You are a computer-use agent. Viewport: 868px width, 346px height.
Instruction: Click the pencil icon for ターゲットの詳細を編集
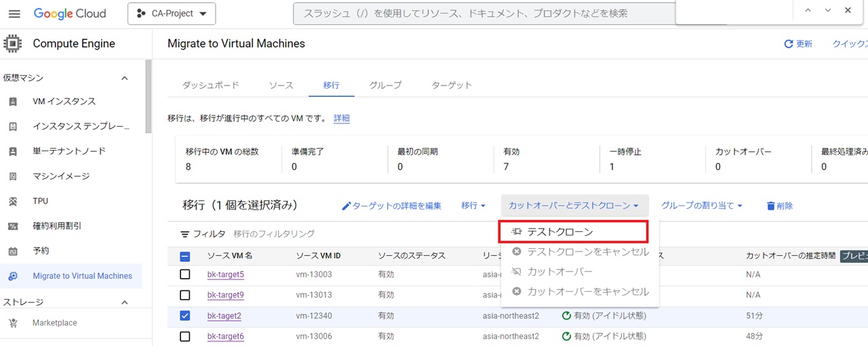point(347,206)
